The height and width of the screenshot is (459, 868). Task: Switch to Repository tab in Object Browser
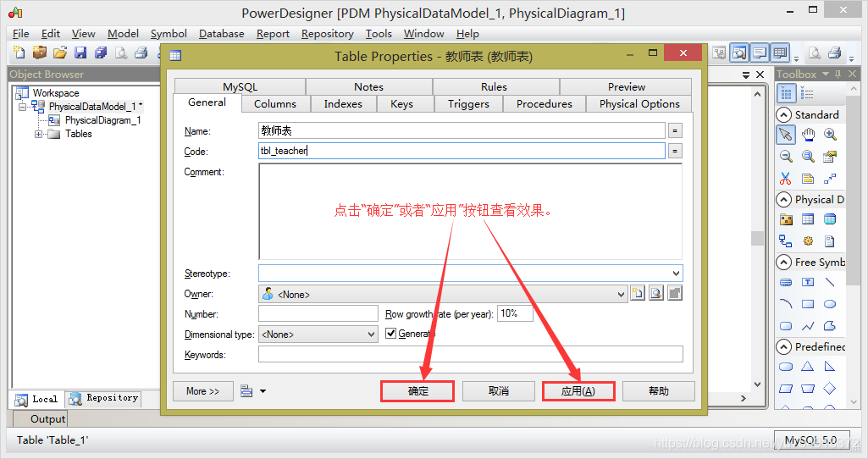103,399
